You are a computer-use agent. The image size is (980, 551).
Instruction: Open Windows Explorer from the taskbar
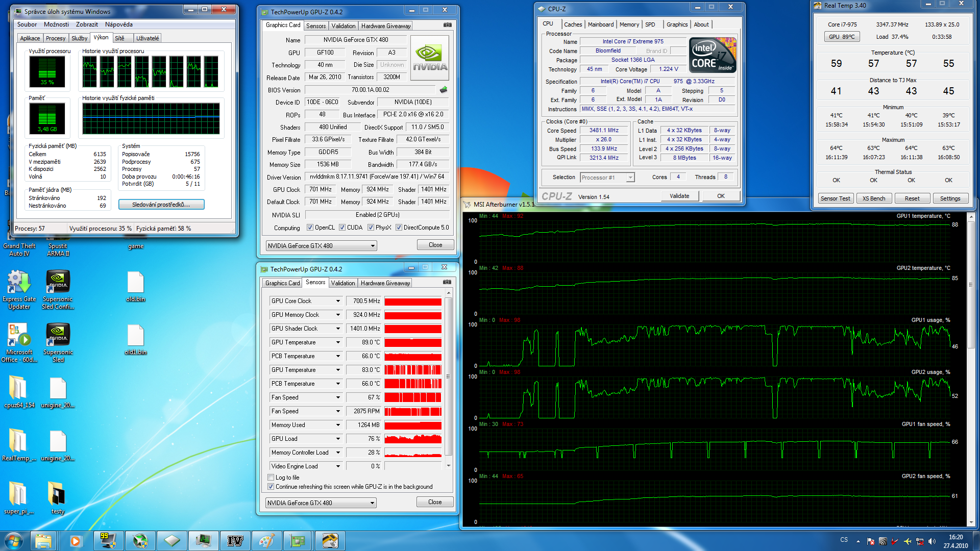(x=44, y=541)
